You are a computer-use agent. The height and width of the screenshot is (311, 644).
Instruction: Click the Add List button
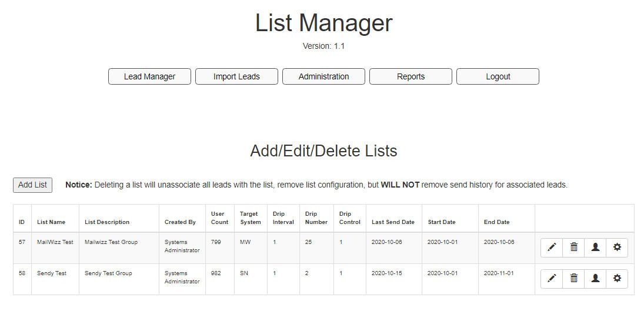click(x=32, y=185)
